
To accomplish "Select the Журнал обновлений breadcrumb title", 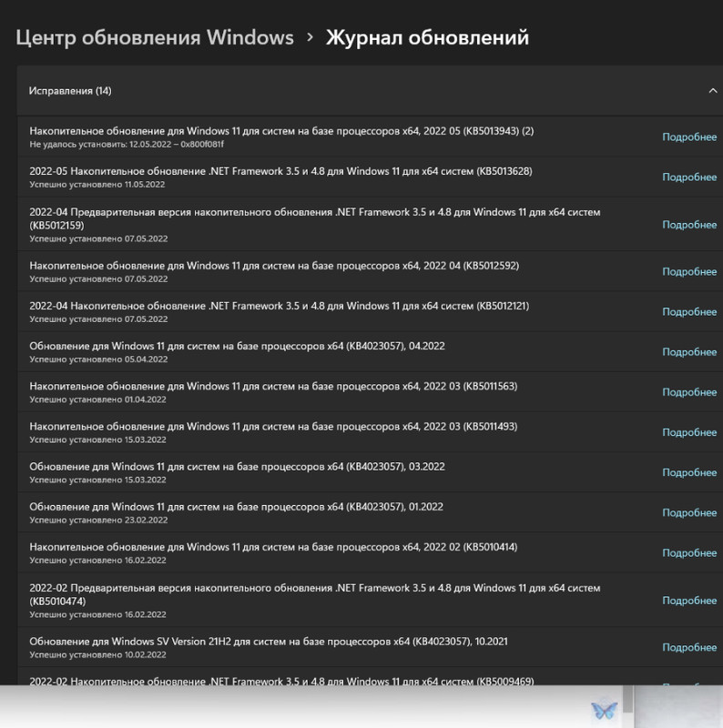I will pos(427,37).
